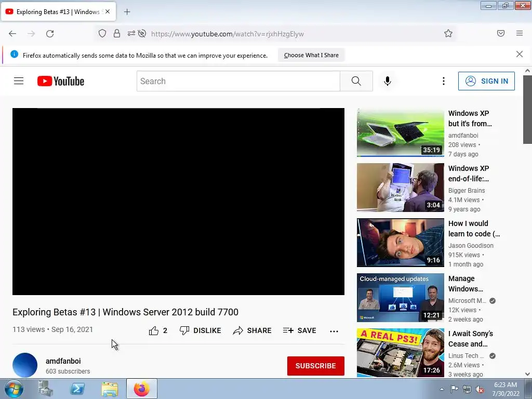Show hidden tray icons arrow
This screenshot has width=532, height=399.
pyautogui.click(x=442, y=389)
